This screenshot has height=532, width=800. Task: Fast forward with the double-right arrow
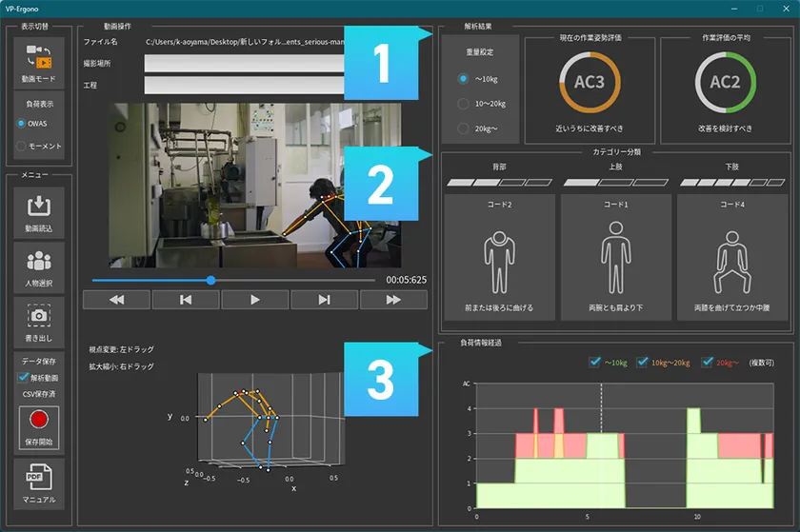393,300
